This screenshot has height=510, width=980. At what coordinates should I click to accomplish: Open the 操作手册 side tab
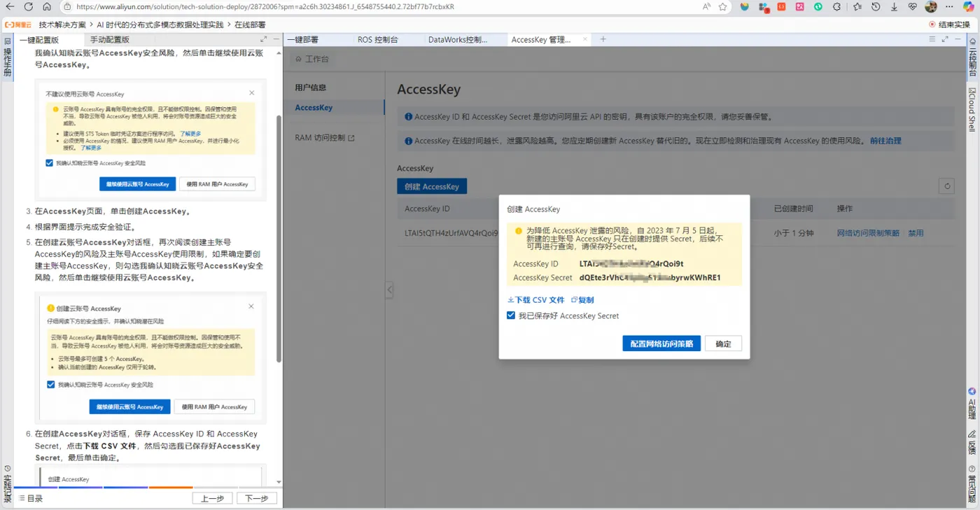click(x=8, y=57)
